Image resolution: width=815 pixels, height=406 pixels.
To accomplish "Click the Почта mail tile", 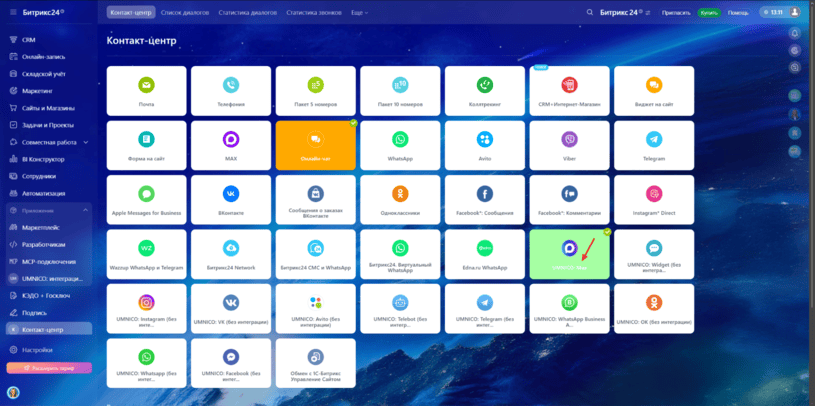I will (146, 91).
